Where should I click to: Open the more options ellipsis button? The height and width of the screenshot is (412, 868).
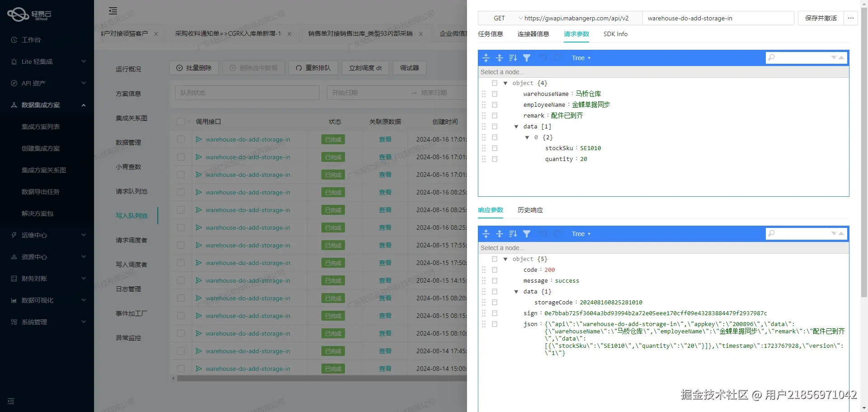pyautogui.click(x=851, y=18)
